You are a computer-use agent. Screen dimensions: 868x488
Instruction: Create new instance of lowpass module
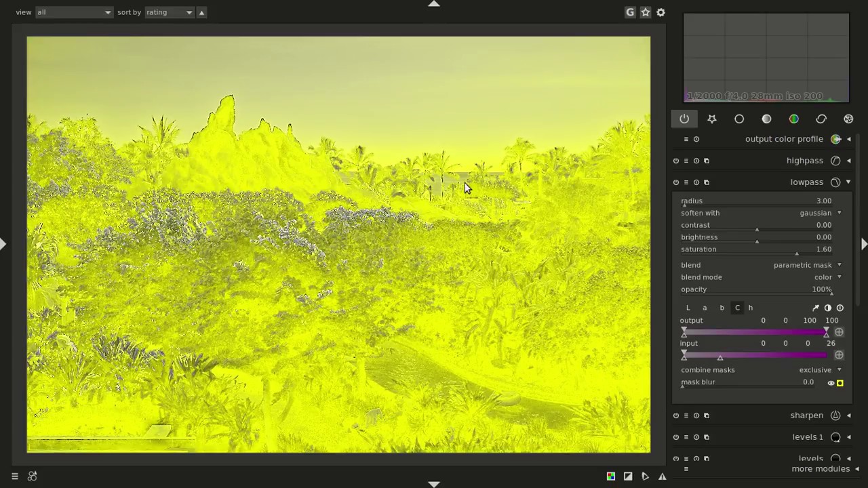[706, 182]
